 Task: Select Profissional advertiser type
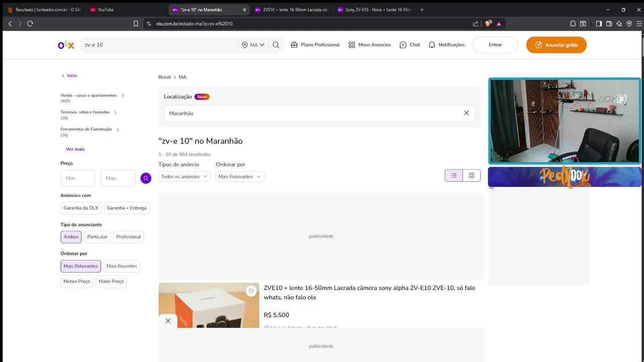(x=128, y=237)
